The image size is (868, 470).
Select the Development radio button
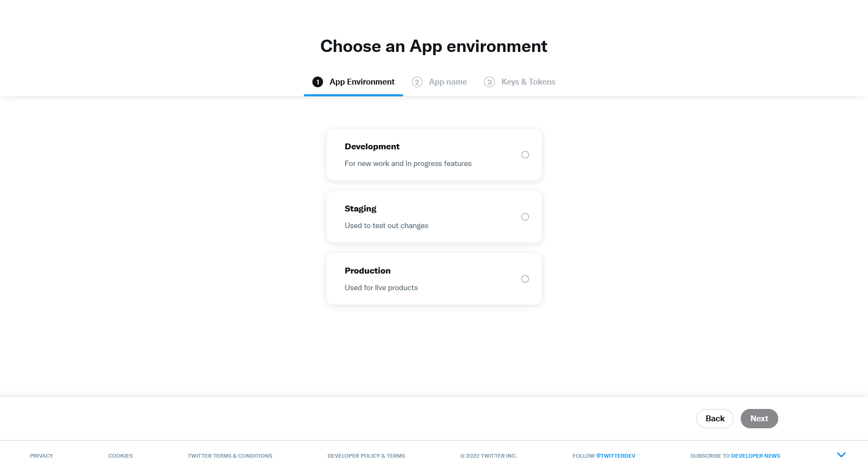(x=525, y=155)
